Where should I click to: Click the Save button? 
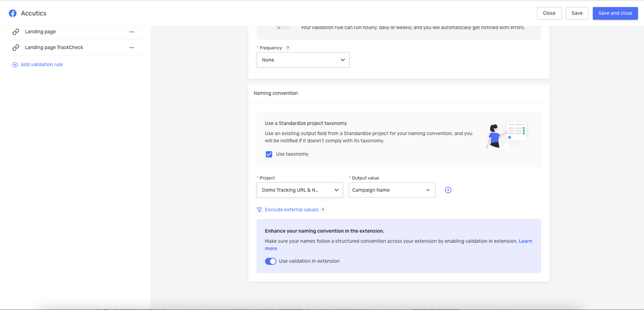tap(577, 13)
